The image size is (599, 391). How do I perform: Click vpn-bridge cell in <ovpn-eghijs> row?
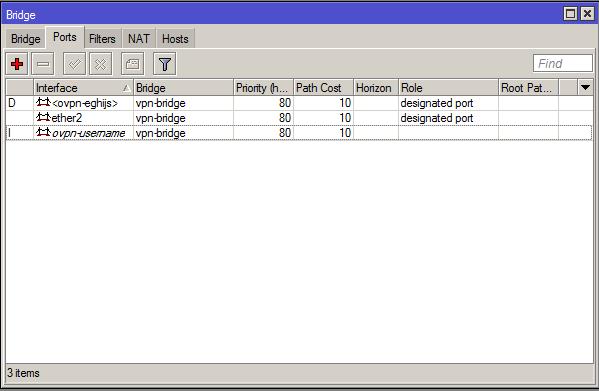pos(160,103)
